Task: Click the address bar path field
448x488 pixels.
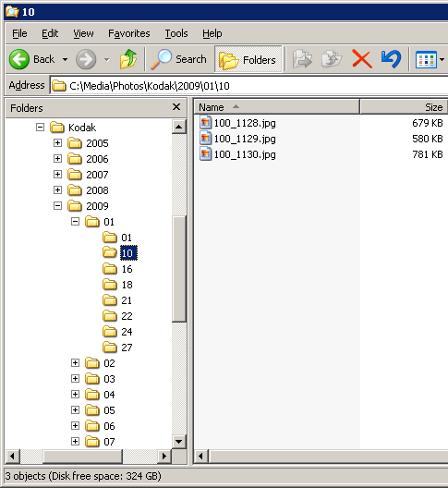Action: (x=248, y=85)
